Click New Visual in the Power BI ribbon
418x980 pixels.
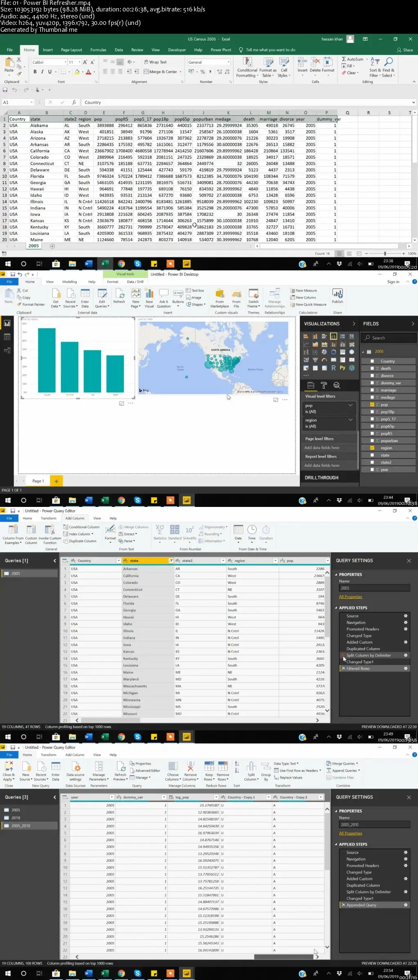(x=149, y=298)
